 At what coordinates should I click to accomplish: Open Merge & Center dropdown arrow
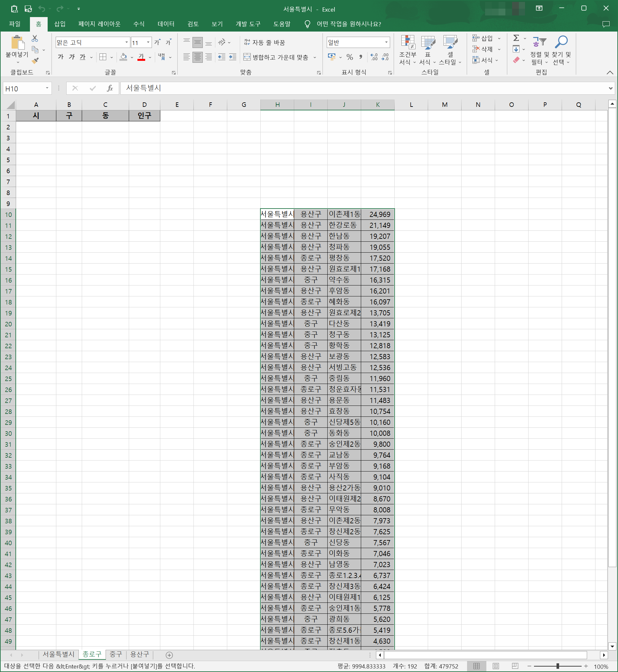pyautogui.click(x=315, y=58)
